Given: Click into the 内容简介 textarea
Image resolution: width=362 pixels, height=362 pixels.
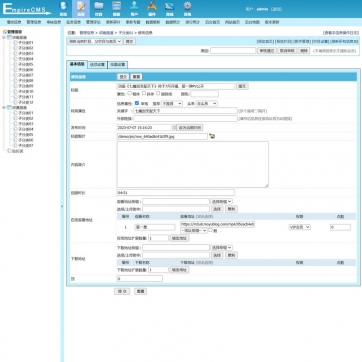Looking at the screenshot, I should (192, 164).
